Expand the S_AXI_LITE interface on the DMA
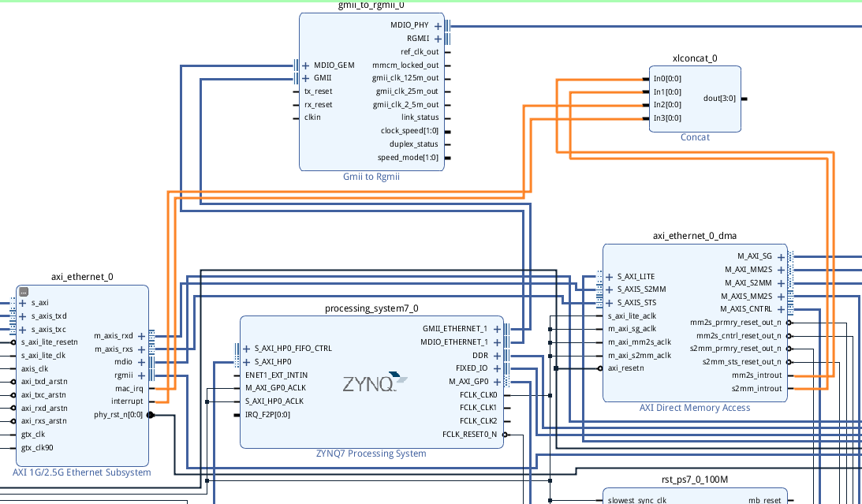This screenshot has width=862, height=504. click(609, 277)
